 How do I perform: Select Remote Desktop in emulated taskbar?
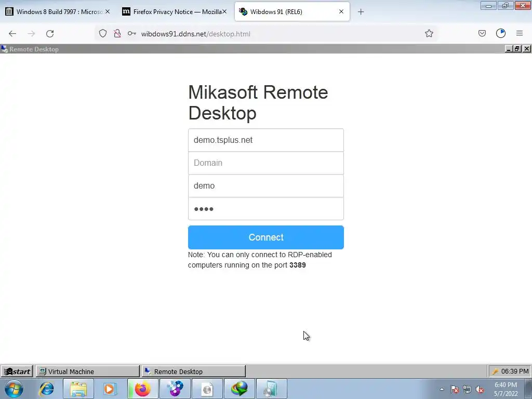(x=193, y=371)
